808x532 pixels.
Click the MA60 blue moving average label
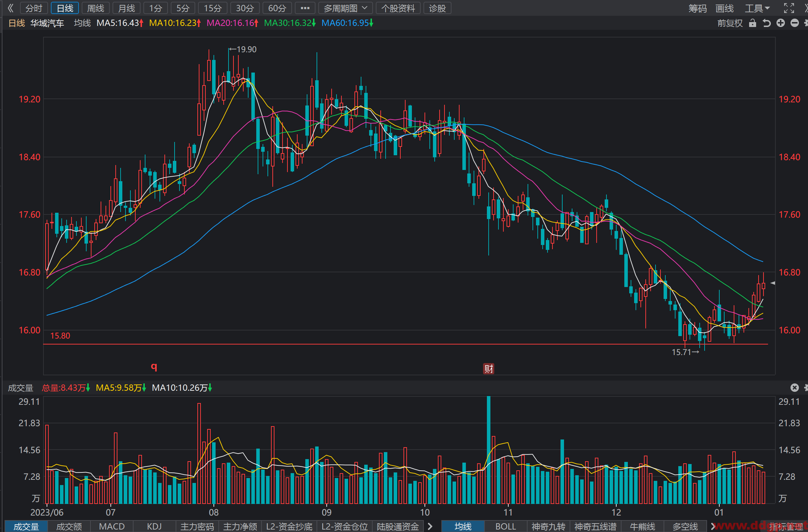click(x=347, y=23)
